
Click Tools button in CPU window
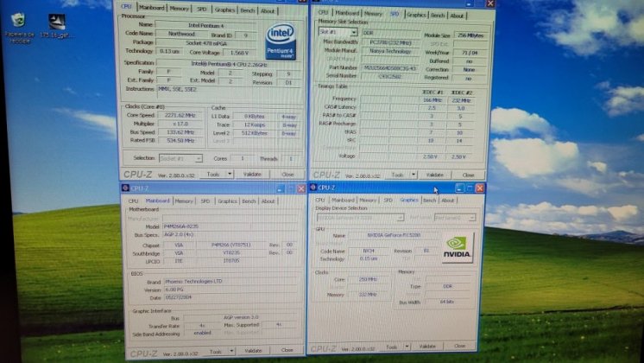click(213, 175)
